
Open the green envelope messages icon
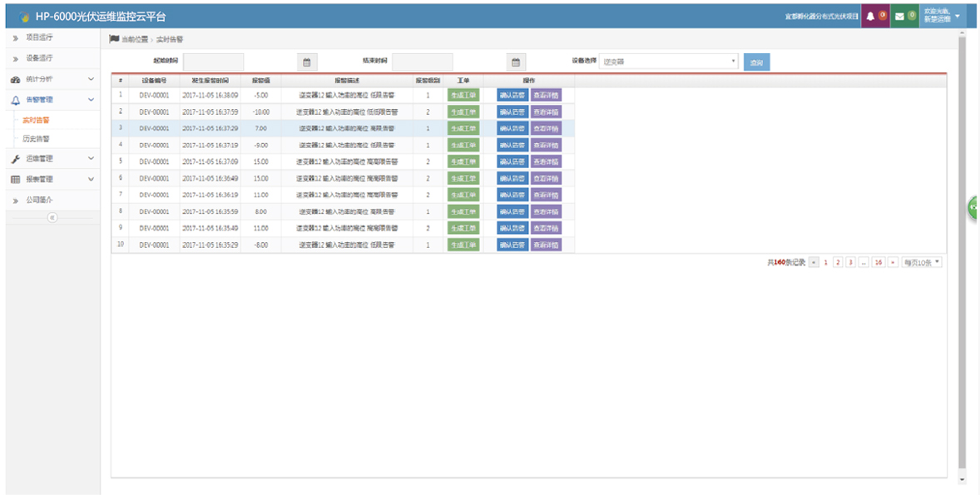tap(899, 17)
